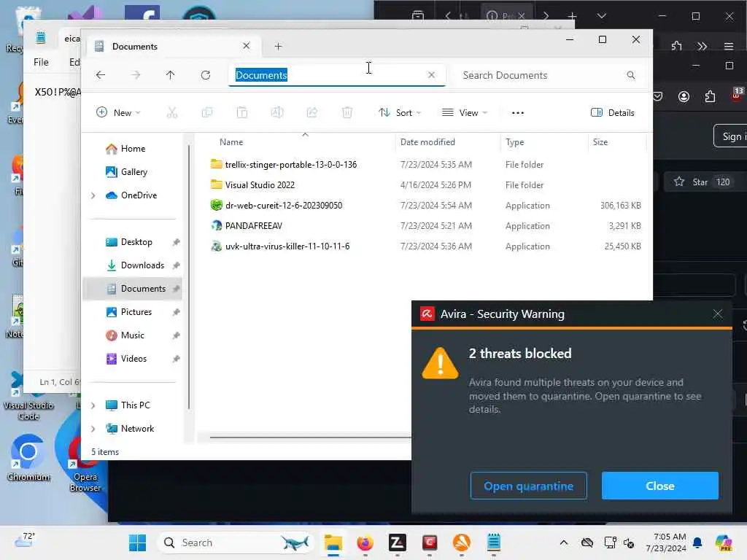Clear the address bar text
Image resolution: width=747 pixels, height=560 pixels.
431,75
